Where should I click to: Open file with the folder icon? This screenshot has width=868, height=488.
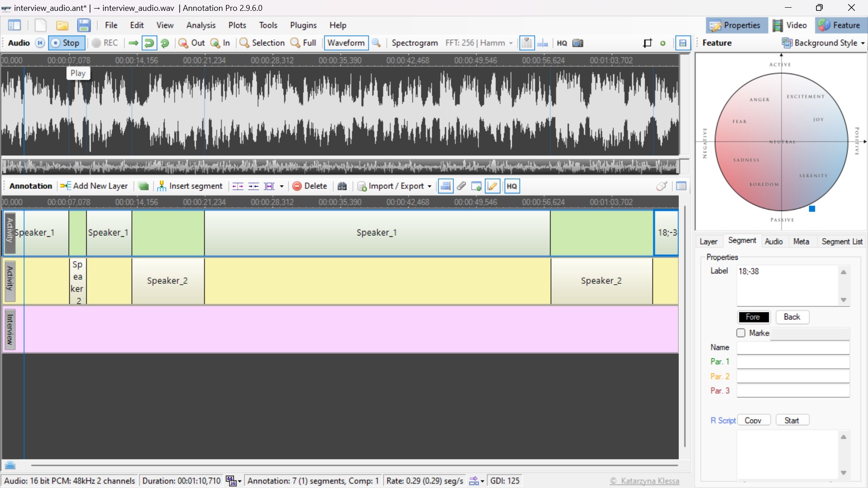(x=62, y=25)
